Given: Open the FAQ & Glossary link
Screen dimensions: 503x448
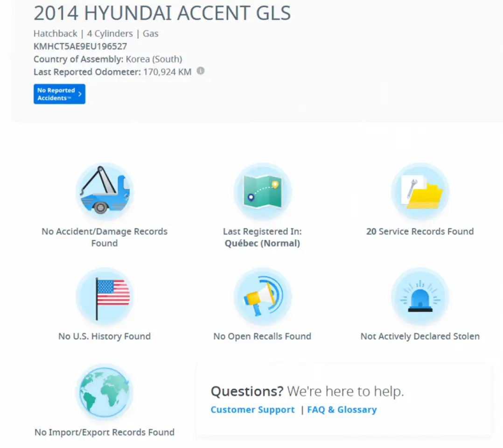Looking at the screenshot, I should coord(342,410).
